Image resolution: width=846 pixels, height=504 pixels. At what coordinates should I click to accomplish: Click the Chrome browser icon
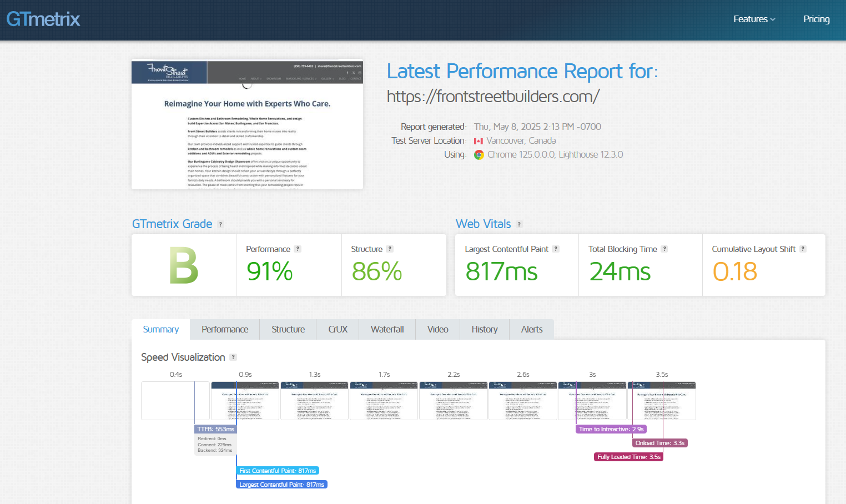(x=479, y=155)
